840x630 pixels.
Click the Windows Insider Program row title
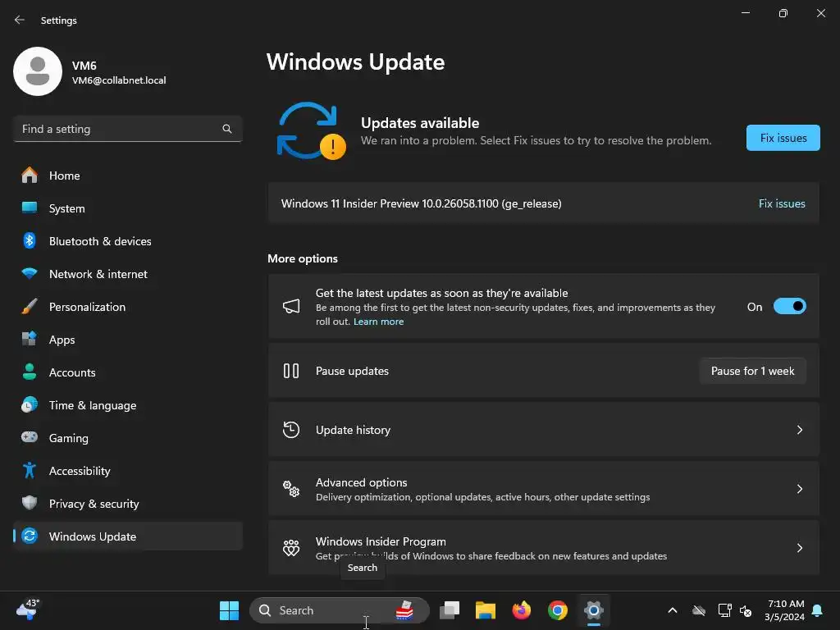(x=381, y=541)
